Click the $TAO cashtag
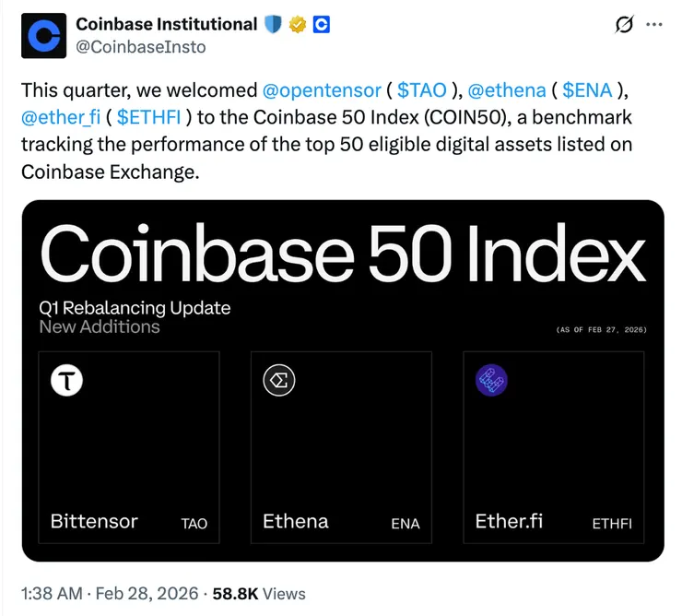682x616 pixels. (422, 90)
